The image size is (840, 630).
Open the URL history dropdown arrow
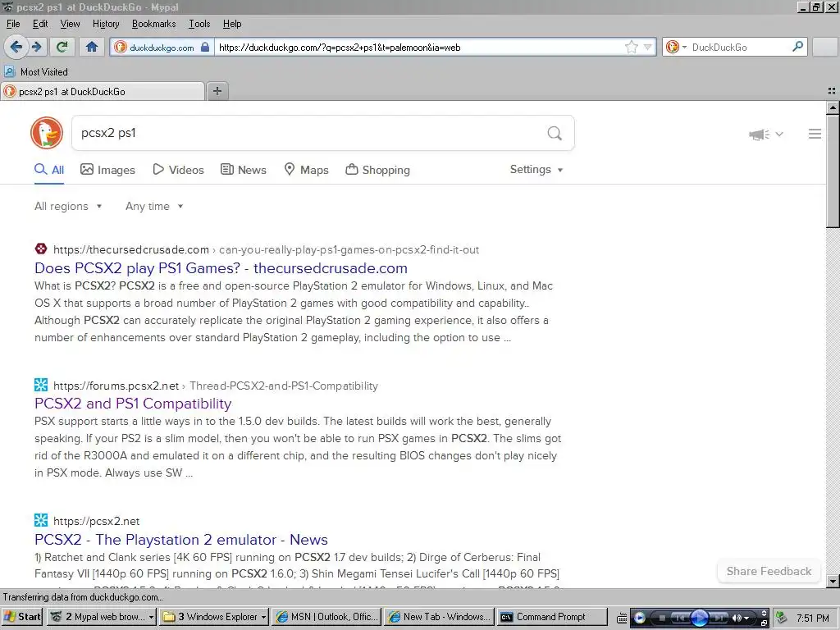click(x=648, y=47)
